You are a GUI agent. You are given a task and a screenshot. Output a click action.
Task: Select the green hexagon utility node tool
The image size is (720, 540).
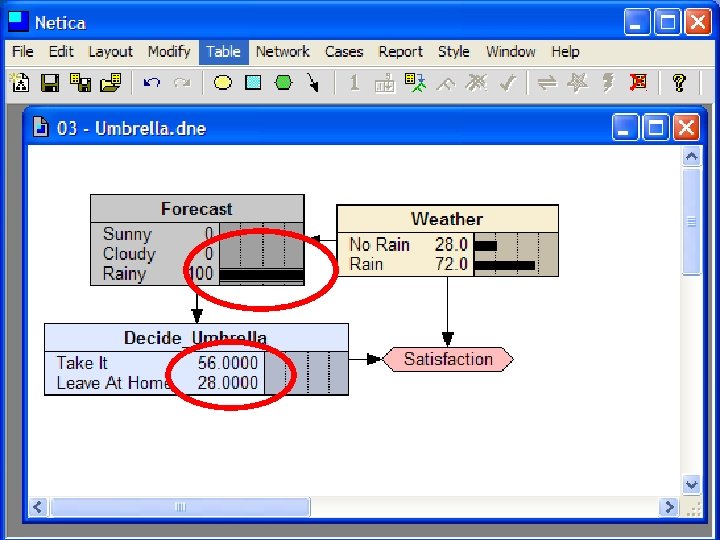point(283,83)
